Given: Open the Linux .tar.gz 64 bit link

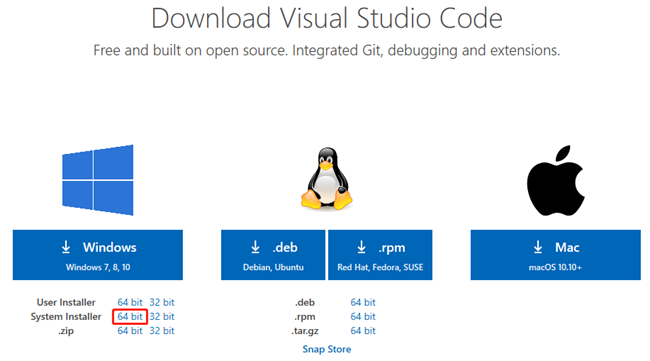Looking at the screenshot, I should tap(363, 331).
